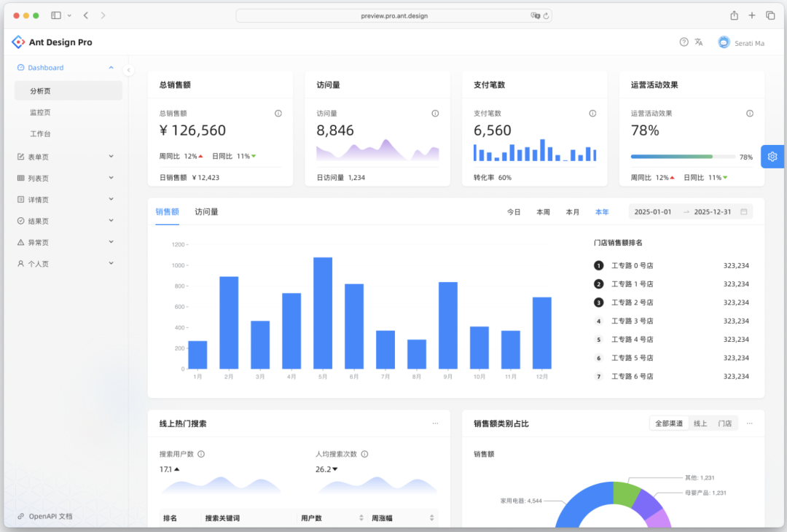
Task: Click Serati Ma user avatar
Action: pyautogui.click(x=724, y=43)
